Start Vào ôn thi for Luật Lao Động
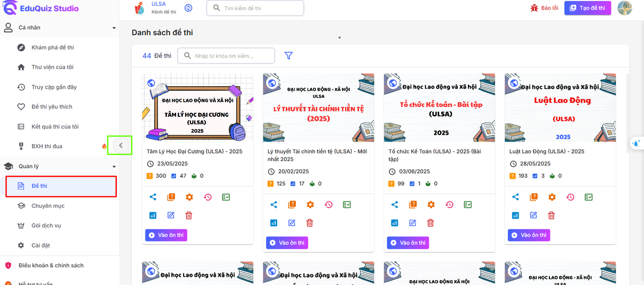Viewport: 644px width, 285px height. pos(529,235)
